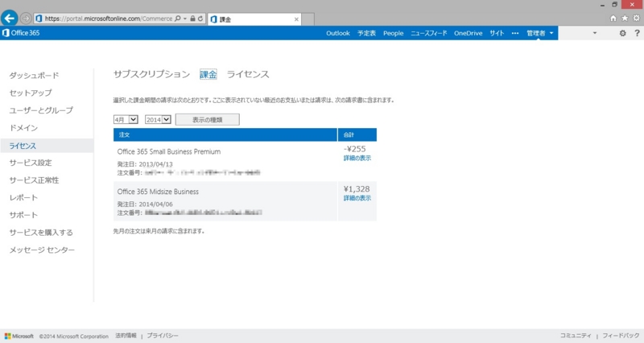Click 詳細の表示 for Midsize Business
644x343 pixels.
pyautogui.click(x=357, y=198)
